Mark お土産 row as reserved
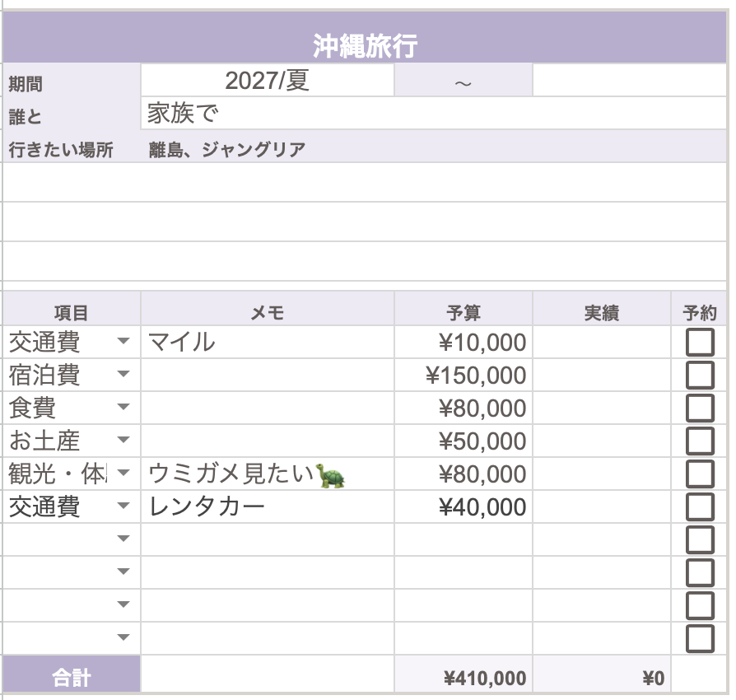This screenshot has width=736, height=700. 700,441
